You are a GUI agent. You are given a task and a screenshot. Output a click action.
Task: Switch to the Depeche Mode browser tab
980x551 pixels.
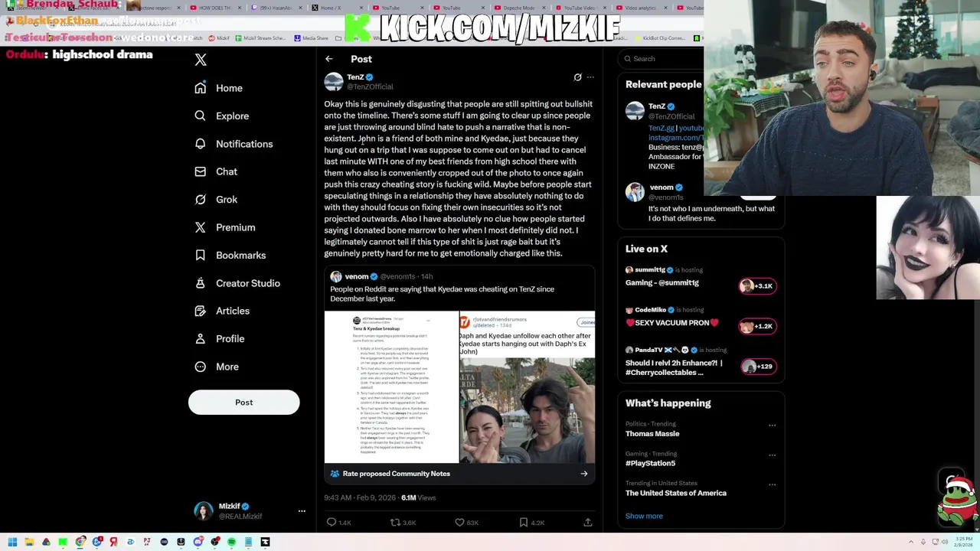tap(518, 8)
